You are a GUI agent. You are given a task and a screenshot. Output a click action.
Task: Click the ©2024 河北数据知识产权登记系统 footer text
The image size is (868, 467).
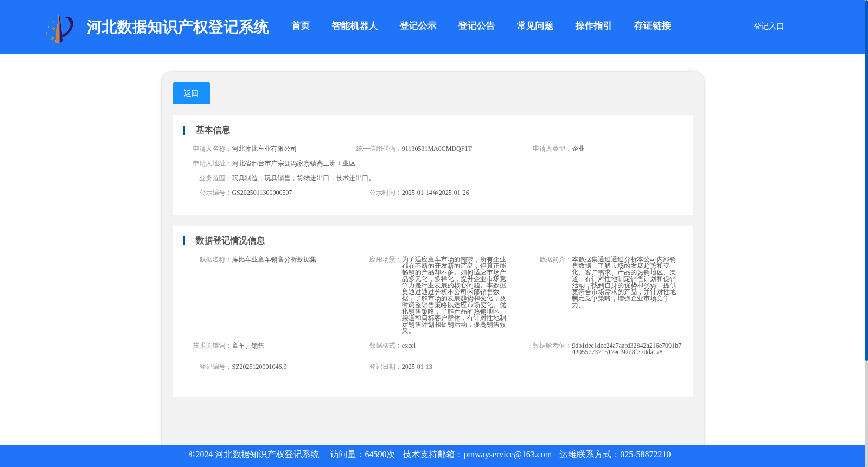pos(254,455)
